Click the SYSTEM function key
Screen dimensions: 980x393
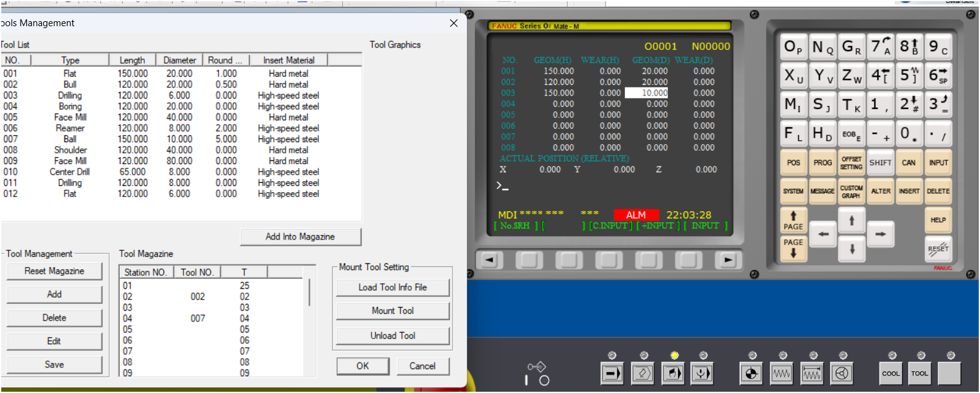(793, 191)
